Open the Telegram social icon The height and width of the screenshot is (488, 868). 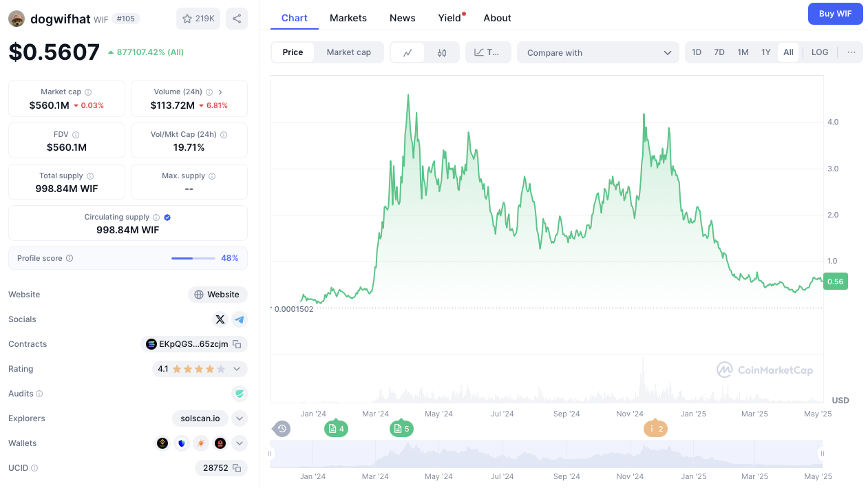(240, 319)
